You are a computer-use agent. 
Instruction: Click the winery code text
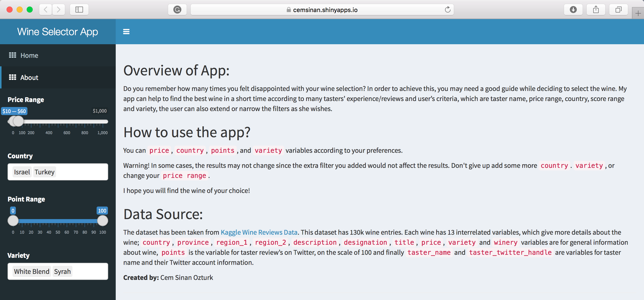506,242
